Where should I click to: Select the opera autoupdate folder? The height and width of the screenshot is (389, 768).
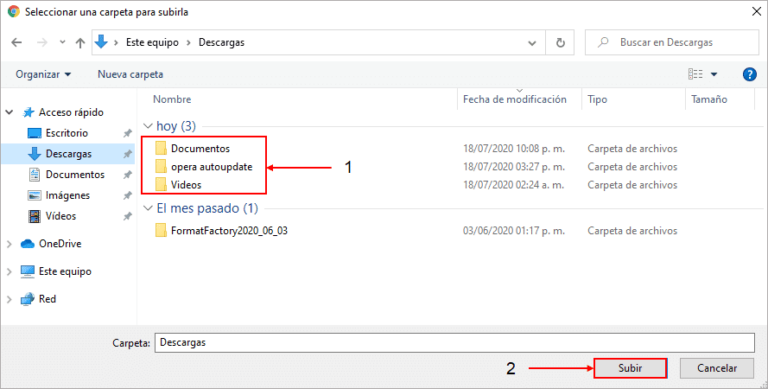(204, 167)
